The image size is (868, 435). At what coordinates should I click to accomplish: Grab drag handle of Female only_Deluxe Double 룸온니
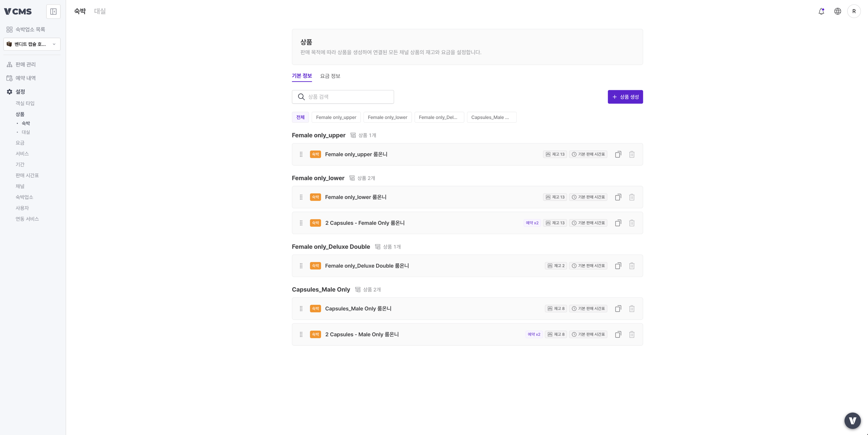[x=301, y=266]
